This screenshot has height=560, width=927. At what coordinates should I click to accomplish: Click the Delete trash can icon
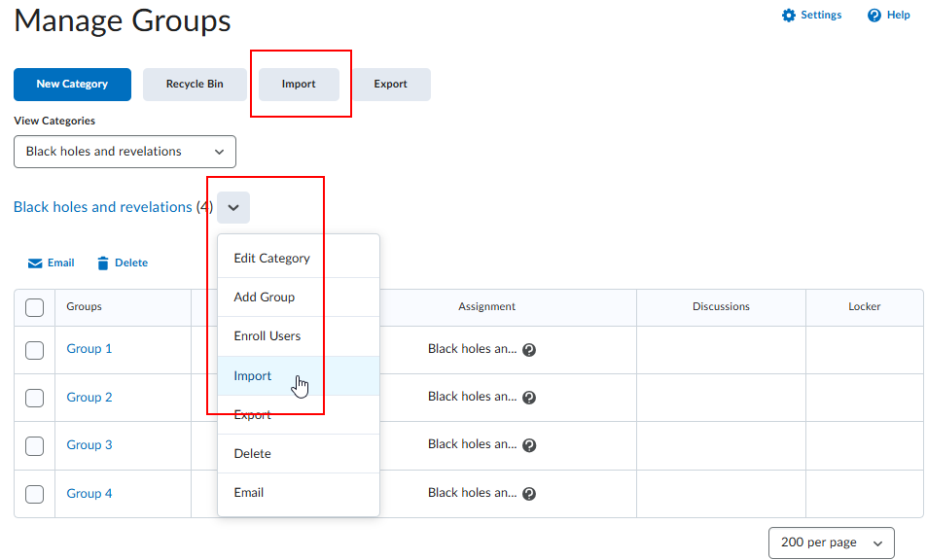click(x=103, y=263)
